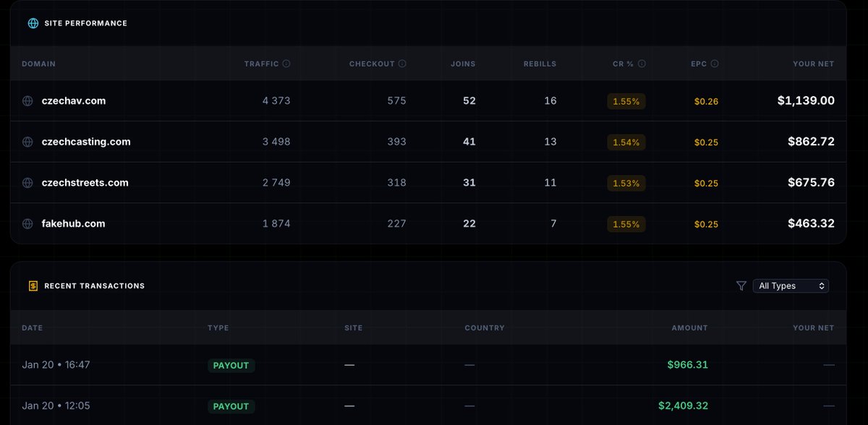Click the COUNTRY column header

[485, 327]
